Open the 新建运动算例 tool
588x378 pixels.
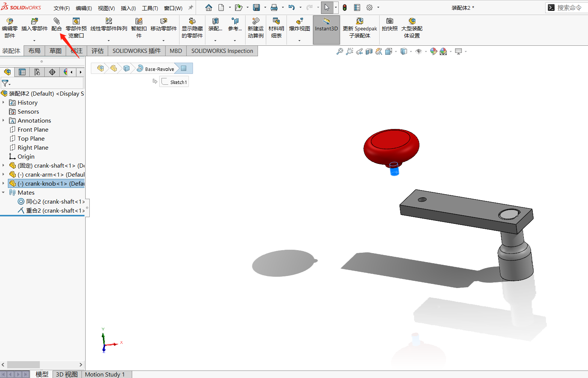pos(256,28)
